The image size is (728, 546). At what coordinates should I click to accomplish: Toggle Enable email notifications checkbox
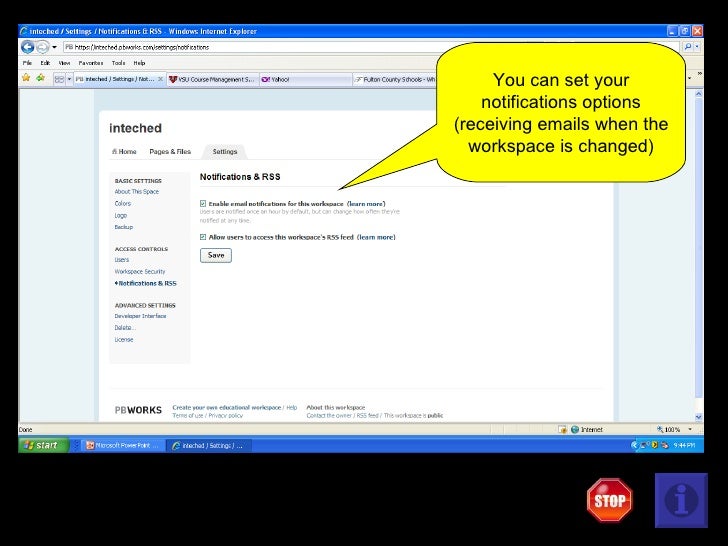click(203, 203)
